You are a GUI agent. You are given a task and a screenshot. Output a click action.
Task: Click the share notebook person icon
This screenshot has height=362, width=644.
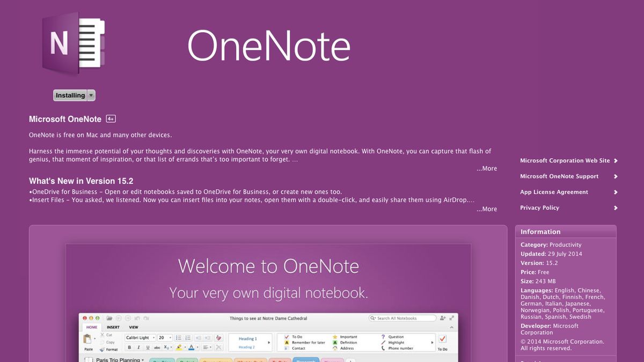[x=443, y=318]
